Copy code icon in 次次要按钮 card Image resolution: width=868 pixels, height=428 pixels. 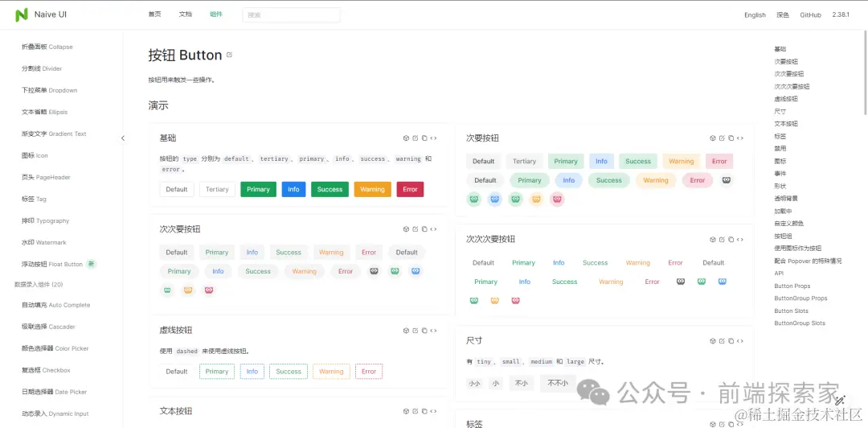click(x=424, y=229)
